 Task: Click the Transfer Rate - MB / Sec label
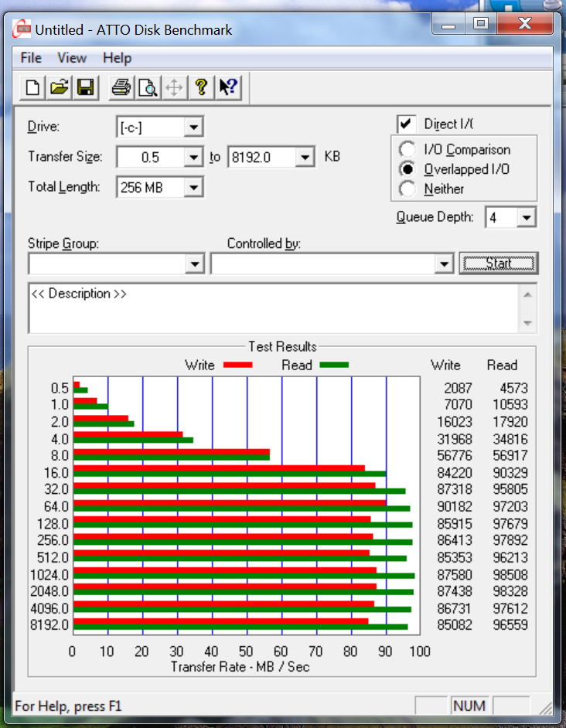[x=240, y=667]
